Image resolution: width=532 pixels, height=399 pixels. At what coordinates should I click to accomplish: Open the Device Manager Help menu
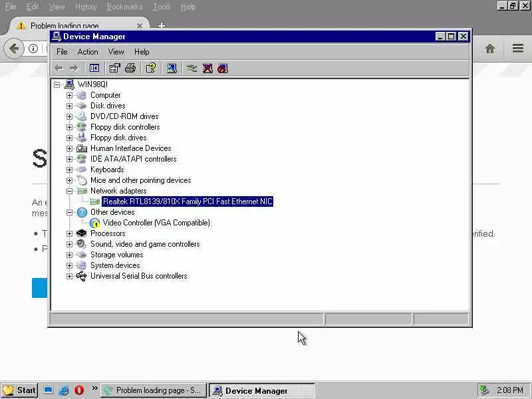[142, 52]
